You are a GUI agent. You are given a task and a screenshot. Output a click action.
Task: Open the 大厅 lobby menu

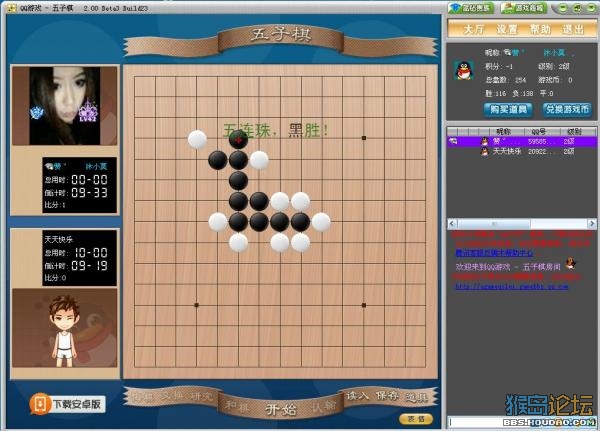coord(474,29)
